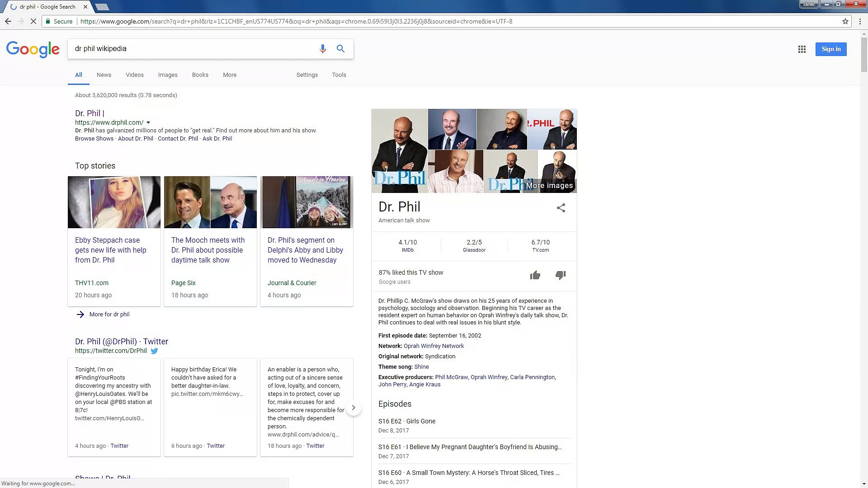Open the Contact Dr. Phil sitelink
The height and width of the screenshot is (488, 868).
coord(178,139)
